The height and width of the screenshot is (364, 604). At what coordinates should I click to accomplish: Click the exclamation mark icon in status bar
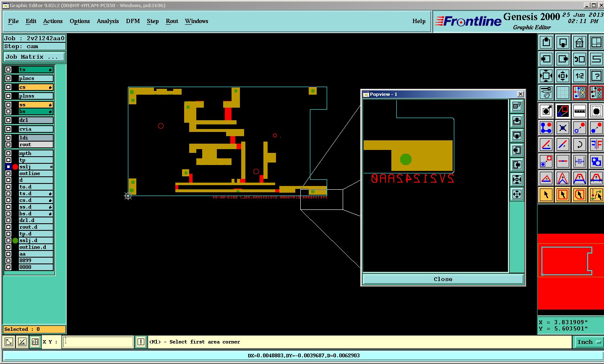[141, 342]
